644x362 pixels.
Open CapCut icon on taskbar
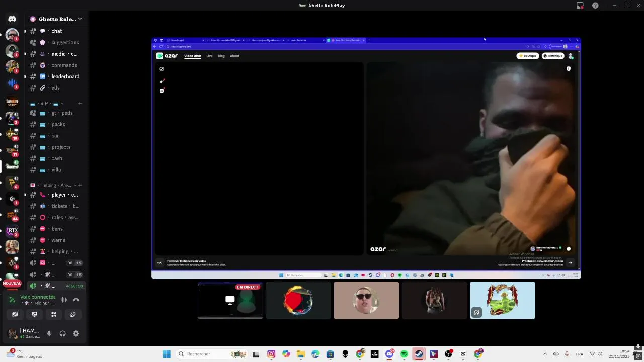[463, 354]
